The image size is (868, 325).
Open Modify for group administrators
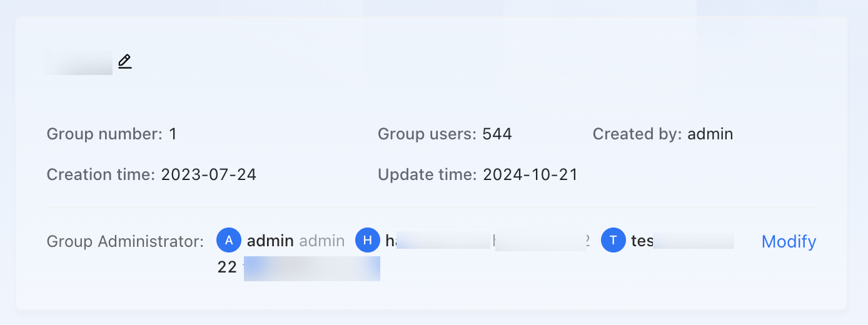coord(789,241)
